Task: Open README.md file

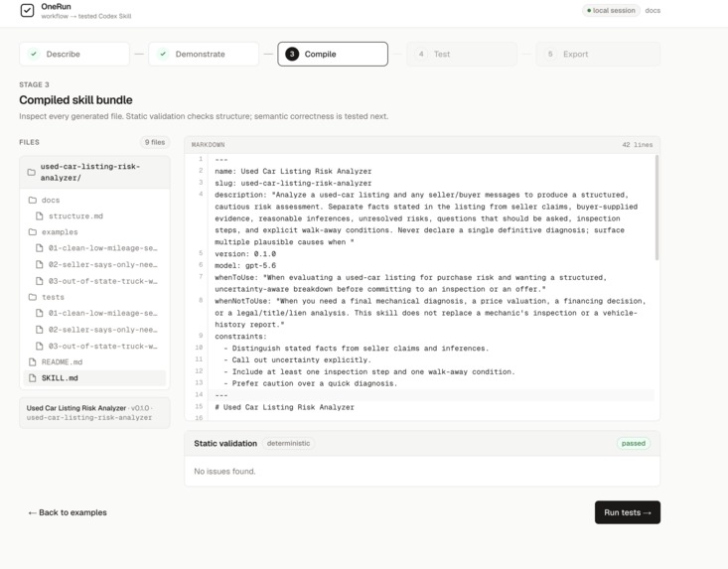Action: [x=94, y=362]
